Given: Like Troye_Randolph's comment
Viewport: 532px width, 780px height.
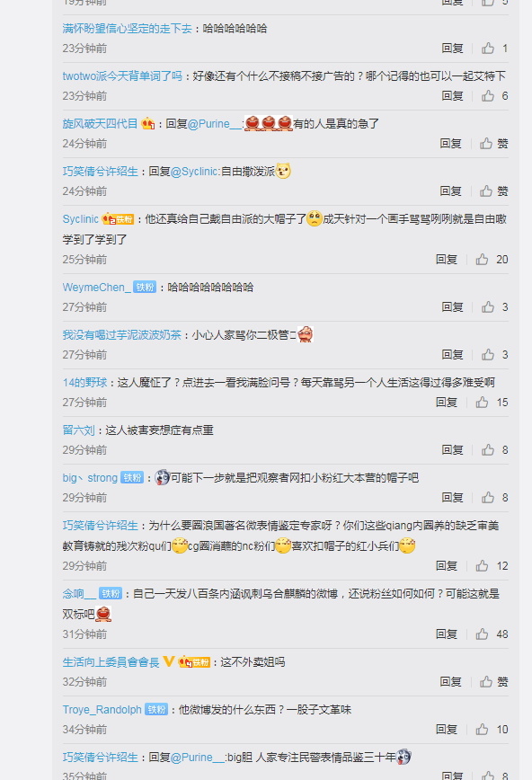Looking at the screenshot, I should (482, 729).
